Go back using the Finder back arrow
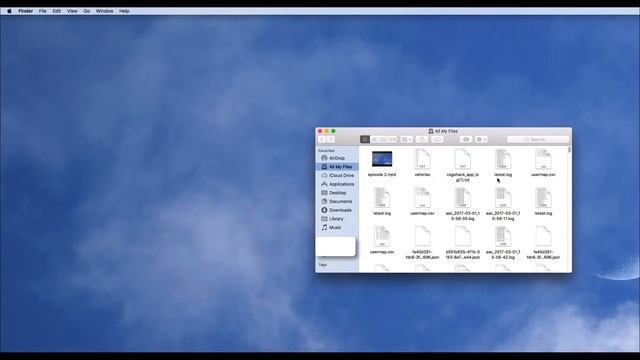 [322, 140]
